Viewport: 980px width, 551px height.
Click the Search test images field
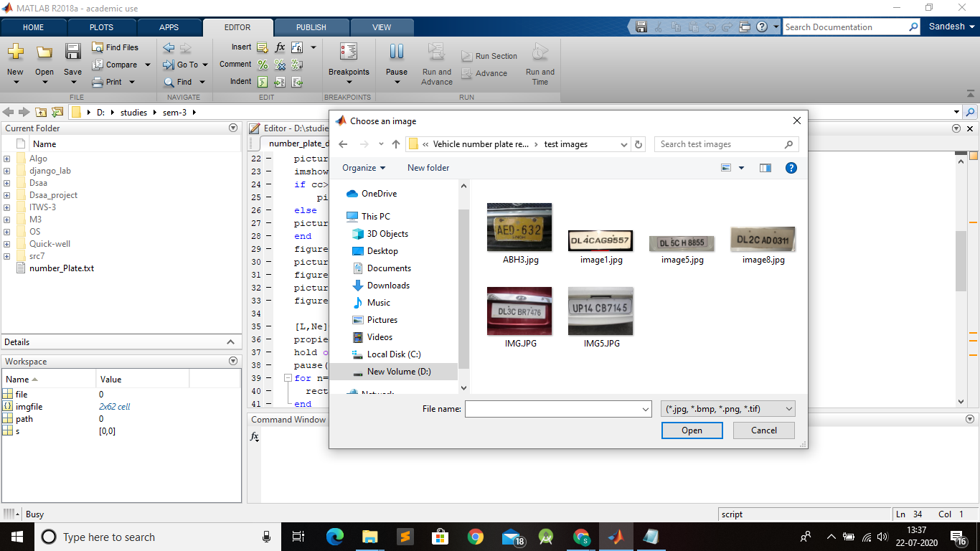[x=727, y=144]
